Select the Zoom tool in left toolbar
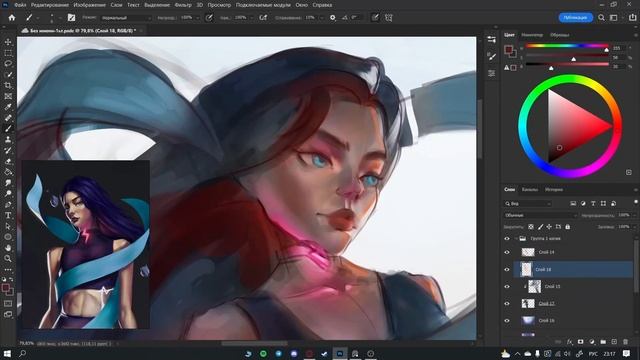Image resolution: width=640 pixels, height=360 pixels. [8, 258]
